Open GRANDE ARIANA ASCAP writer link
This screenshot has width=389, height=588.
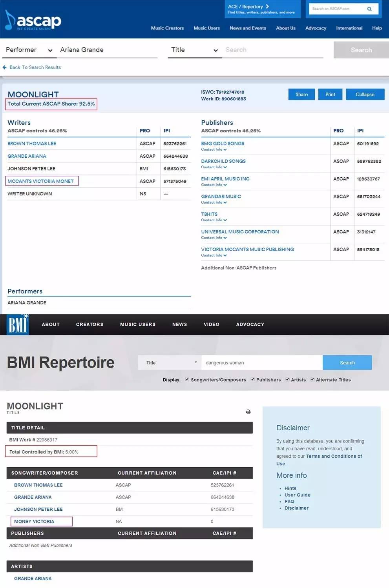(x=27, y=156)
